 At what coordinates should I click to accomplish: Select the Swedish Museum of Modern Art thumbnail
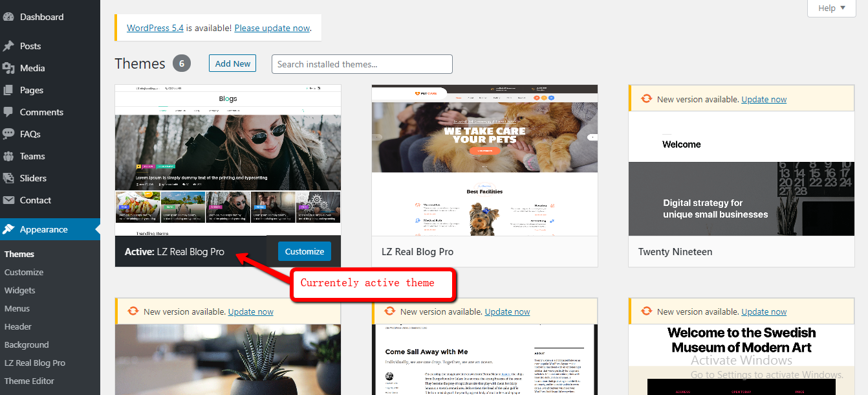click(x=741, y=360)
